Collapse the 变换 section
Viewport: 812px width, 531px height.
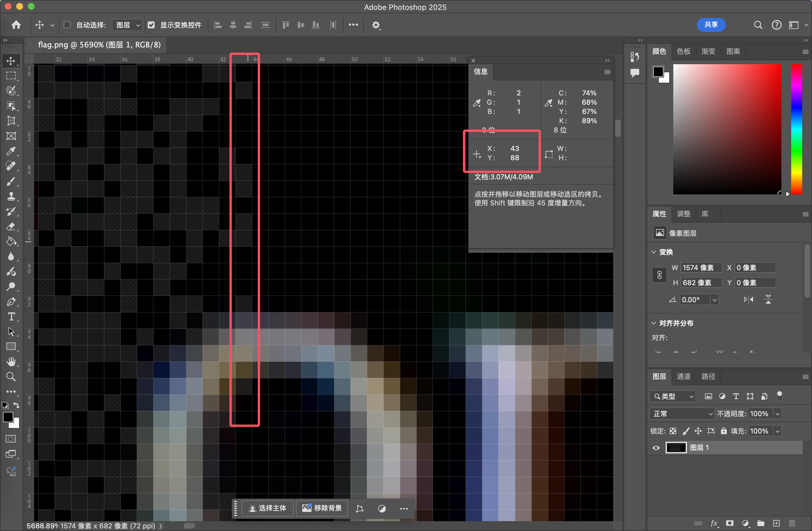[x=654, y=252]
